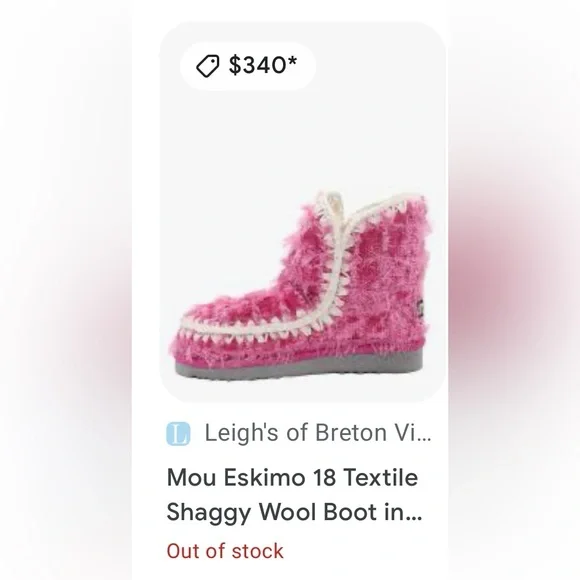Open Leigh's of Breton Vi... store link

click(x=318, y=432)
